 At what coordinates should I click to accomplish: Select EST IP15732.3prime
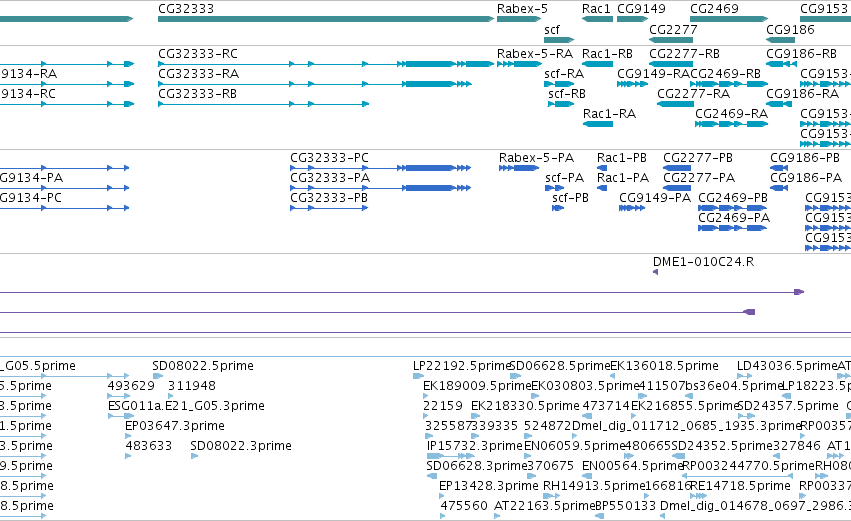point(474,446)
